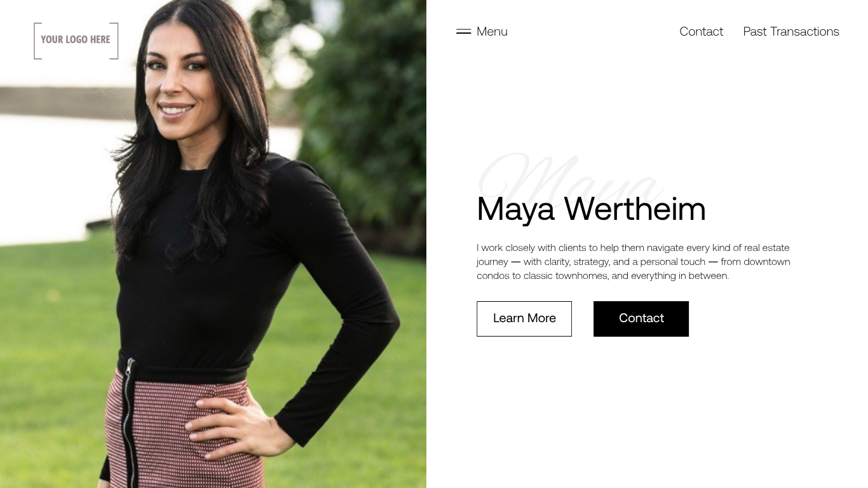Viewport: 868px width, 488px height.
Task: Open the hamburger menu icon
Action: (463, 31)
